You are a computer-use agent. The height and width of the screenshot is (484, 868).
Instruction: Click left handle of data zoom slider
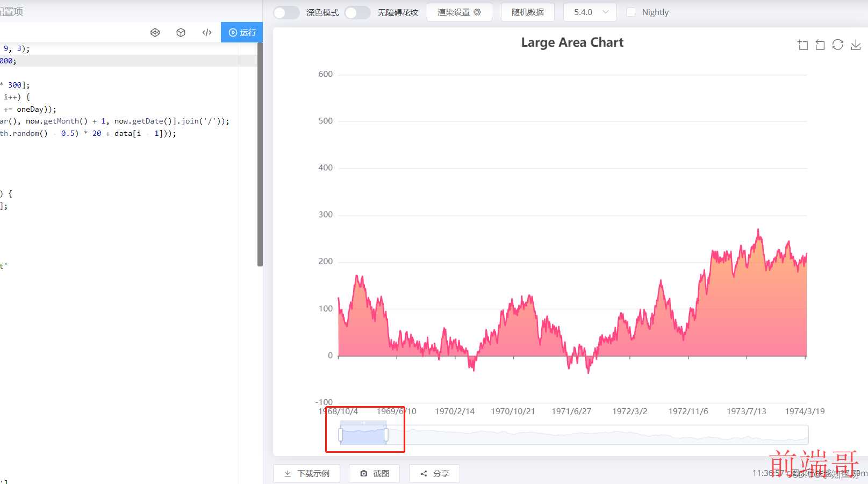340,435
